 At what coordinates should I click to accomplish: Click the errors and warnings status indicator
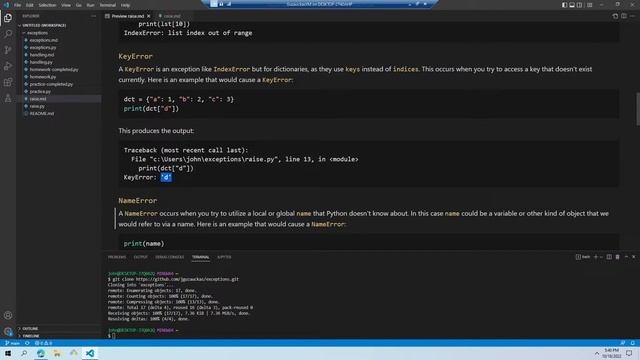(x=43, y=343)
